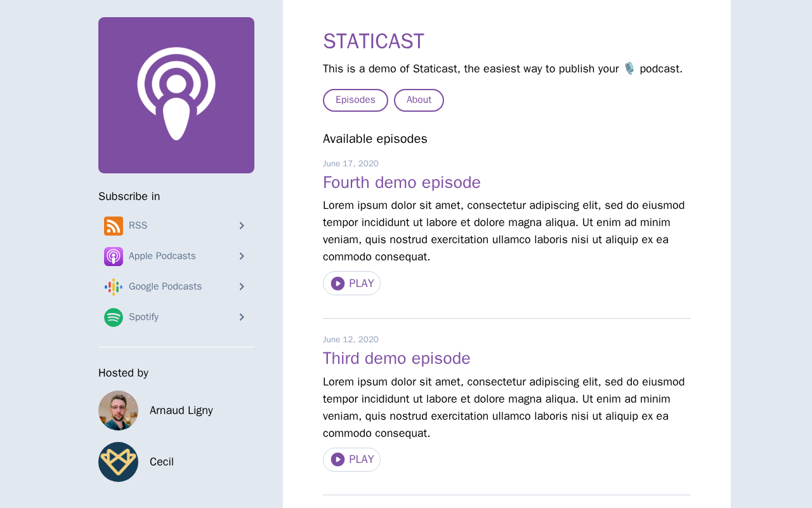Click Arnaud Ligny's profile photo
The width and height of the screenshot is (812, 508).
[x=118, y=410]
